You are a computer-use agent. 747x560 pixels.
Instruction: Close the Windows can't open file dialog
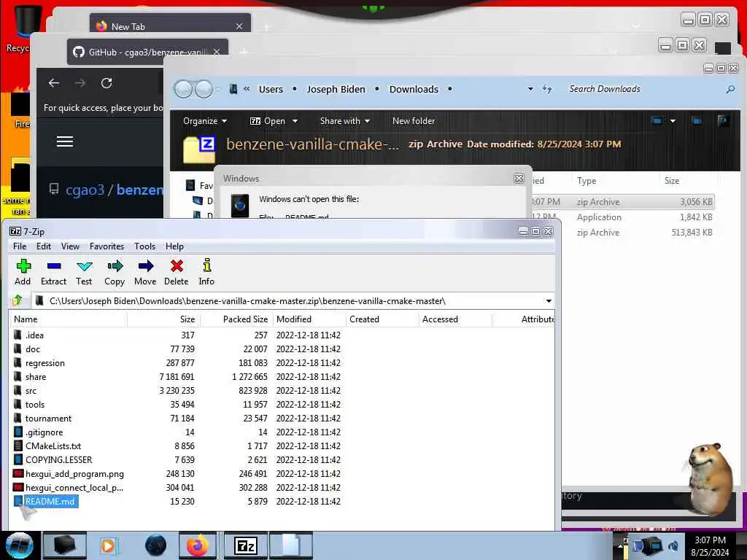[519, 178]
